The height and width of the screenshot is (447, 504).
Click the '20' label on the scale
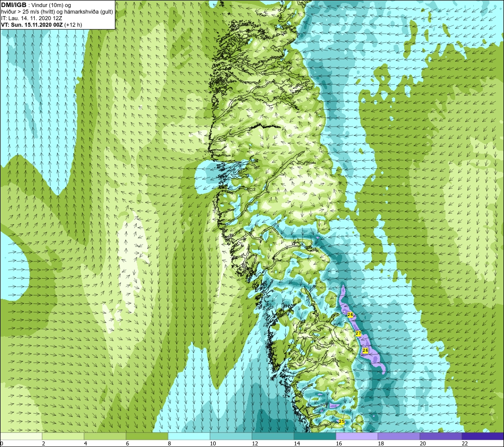click(x=423, y=444)
